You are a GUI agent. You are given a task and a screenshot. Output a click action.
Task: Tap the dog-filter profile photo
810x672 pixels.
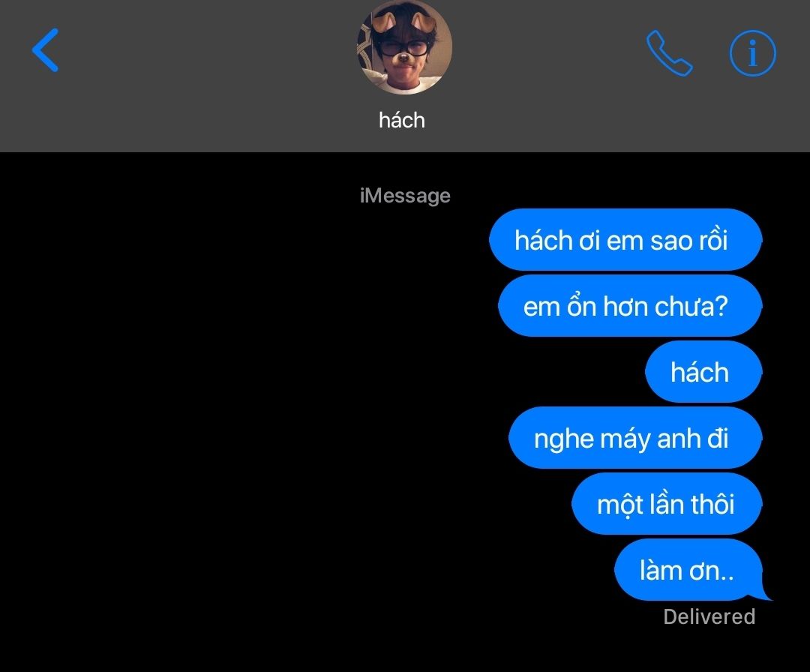coord(404,47)
